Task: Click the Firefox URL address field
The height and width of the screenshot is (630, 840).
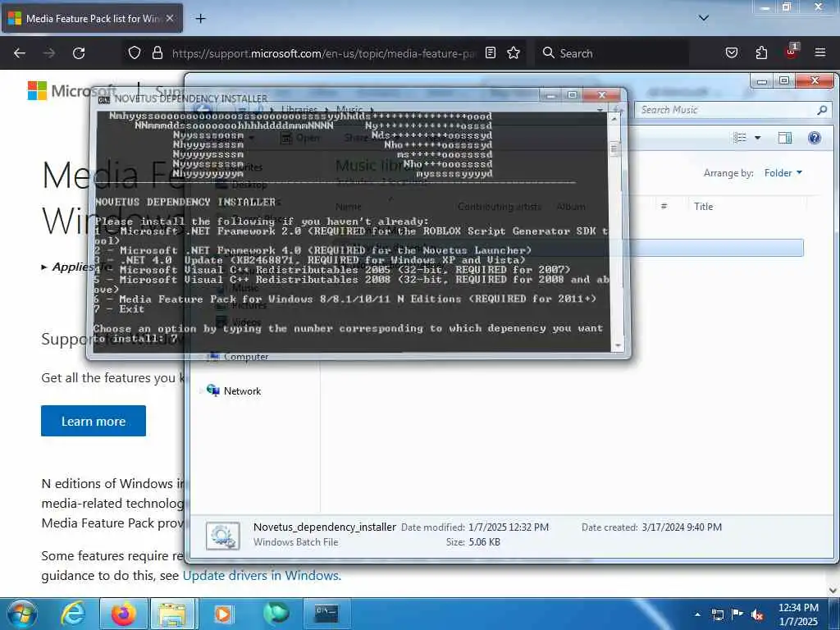Action: (324, 53)
